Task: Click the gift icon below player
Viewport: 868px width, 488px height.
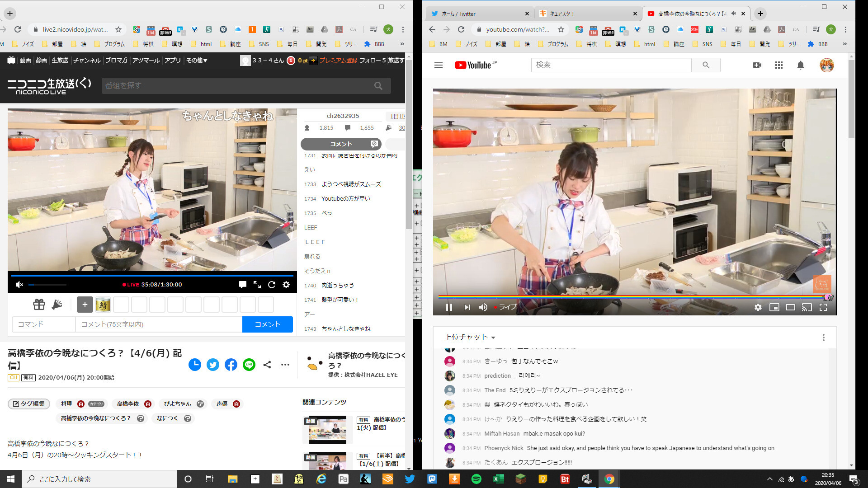Action: coord(39,305)
